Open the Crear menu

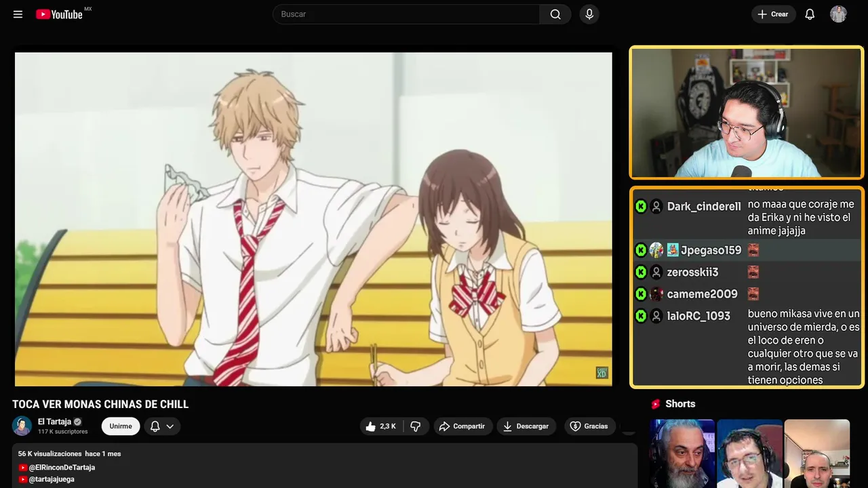[773, 14]
